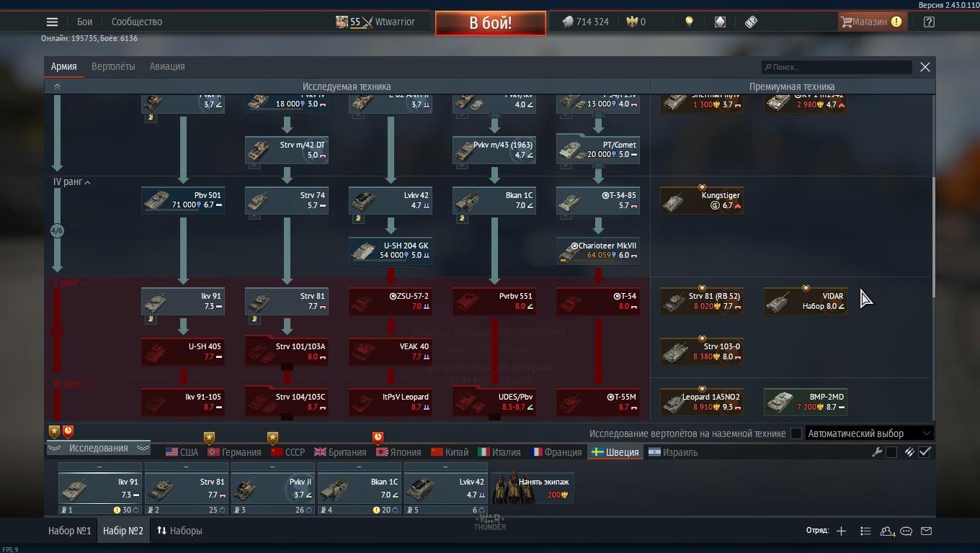Click the golden eagles balance icon

click(632, 22)
